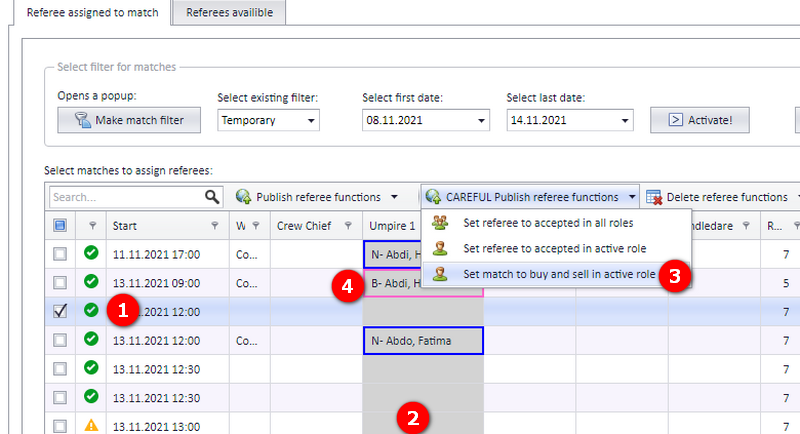Viewport: 800px width, 434px height.
Task: Select the N- Abdo, Fatima umpire cell
Action: pos(423,341)
